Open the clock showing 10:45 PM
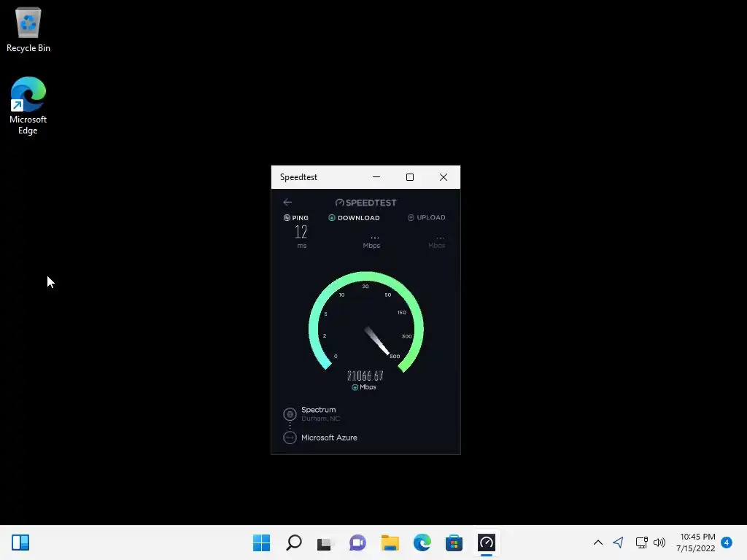This screenshot has width=747, height=560. 695,542
